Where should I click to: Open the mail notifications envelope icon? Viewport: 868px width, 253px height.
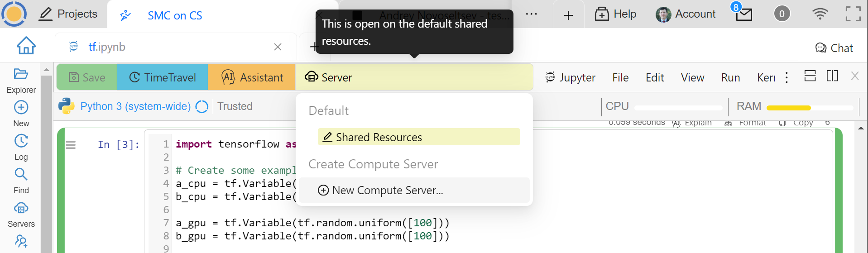(x=743, y=14)
